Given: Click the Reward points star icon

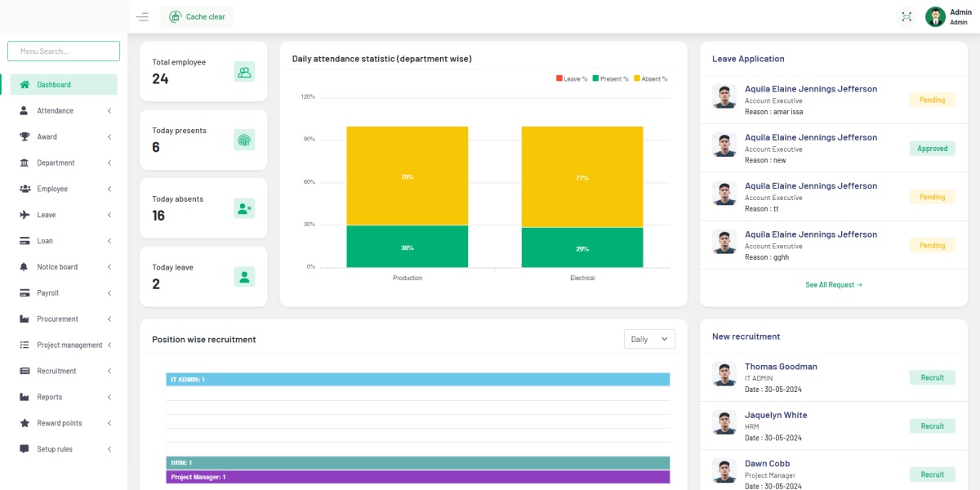Looking at the screenshot, I should pos(24,423).
